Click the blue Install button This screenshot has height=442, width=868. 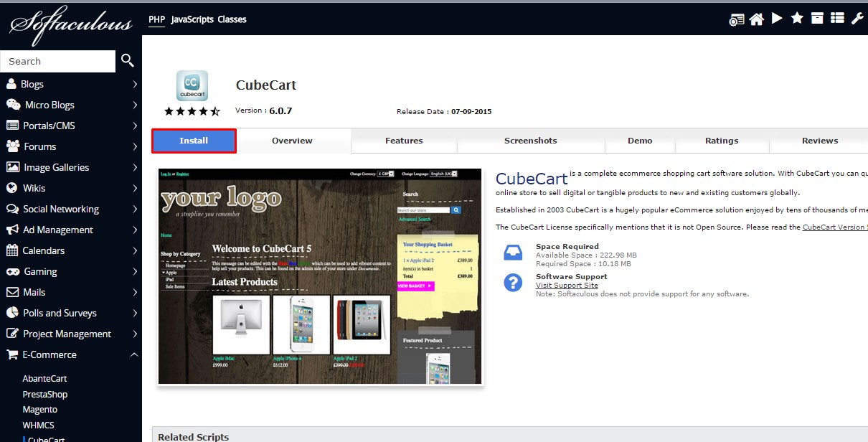tap(194, 141)
